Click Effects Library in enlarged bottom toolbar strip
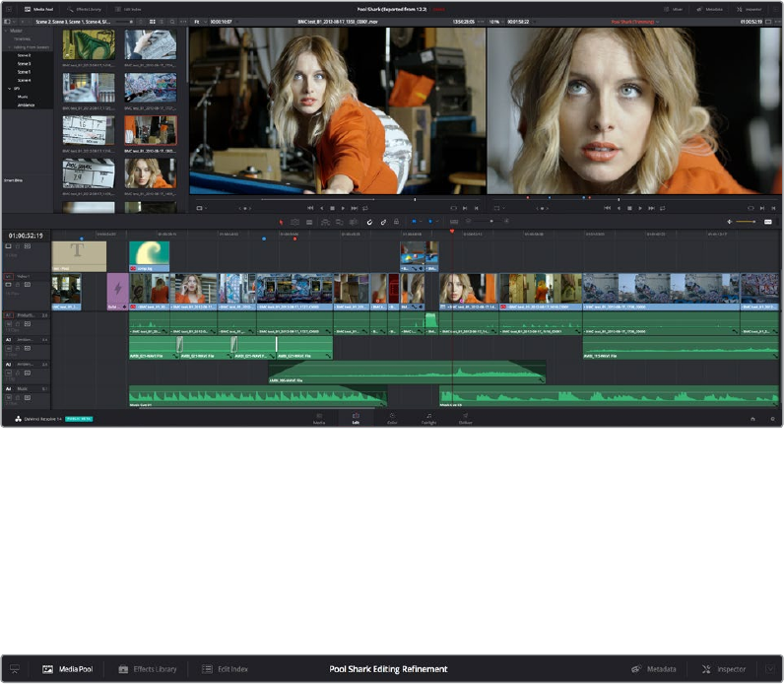Screen dimensions: 784x684 tap(148, 669)
